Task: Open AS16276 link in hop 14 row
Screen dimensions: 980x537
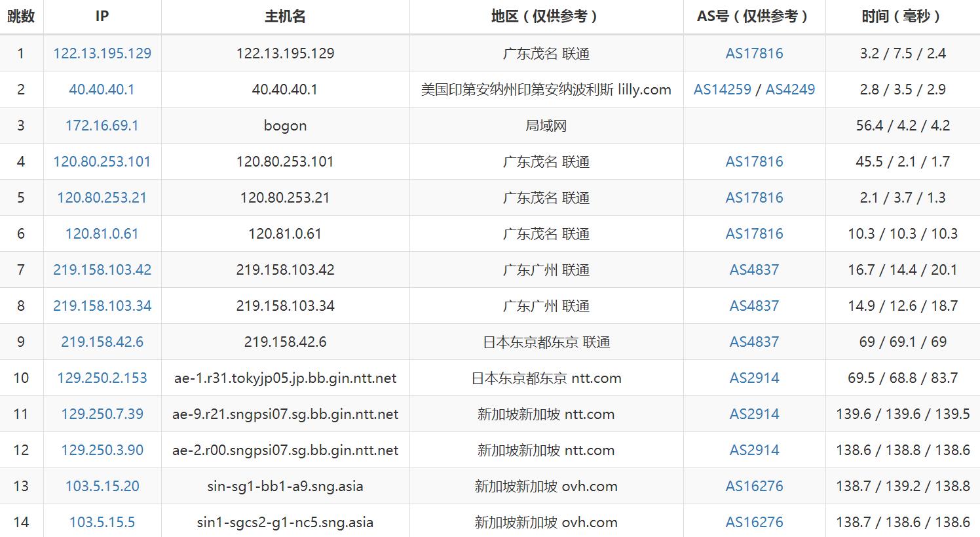Action: 755,522
